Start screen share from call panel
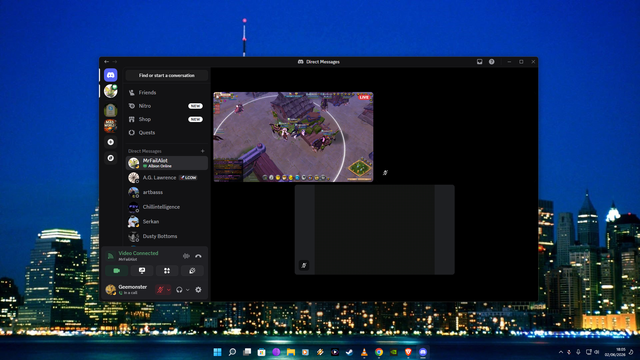The image size is (640, 360). pyautogui.click(x=142, y=271)
